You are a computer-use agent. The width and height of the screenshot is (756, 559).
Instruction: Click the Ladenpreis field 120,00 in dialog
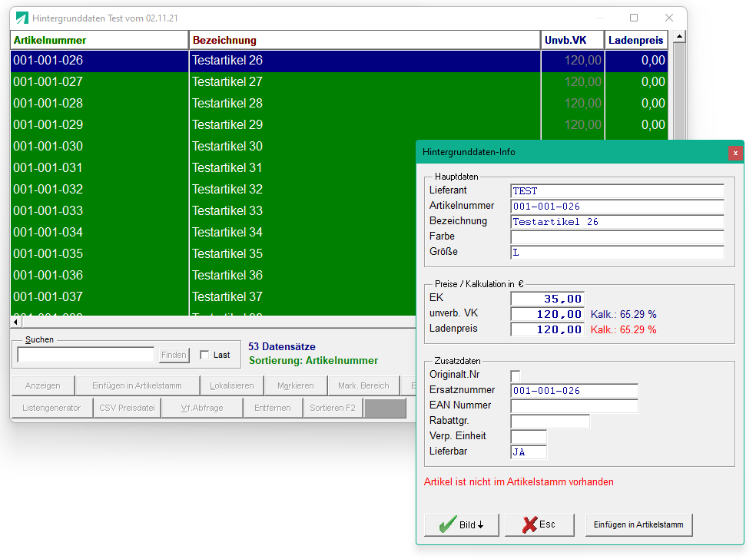tap(547, 329)
